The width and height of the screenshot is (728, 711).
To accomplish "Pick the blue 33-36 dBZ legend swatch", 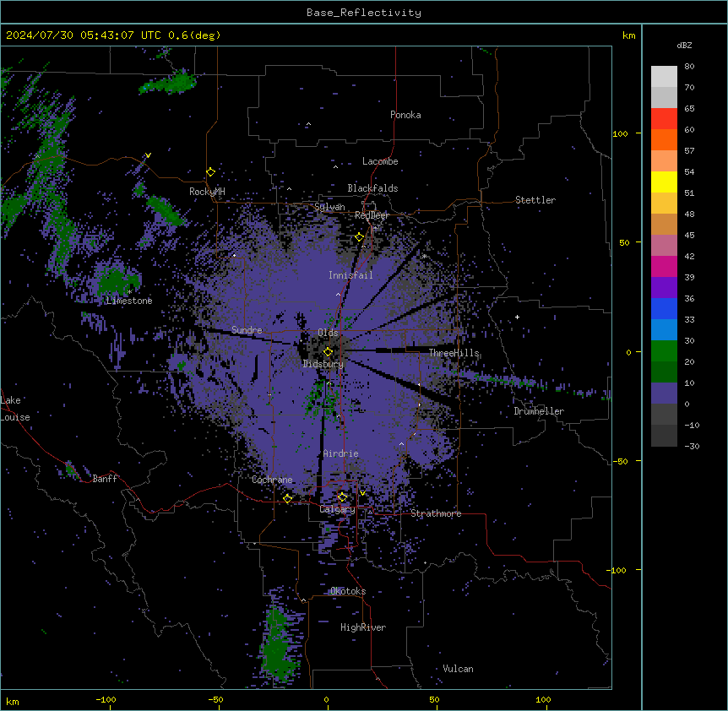I will 664,308.
